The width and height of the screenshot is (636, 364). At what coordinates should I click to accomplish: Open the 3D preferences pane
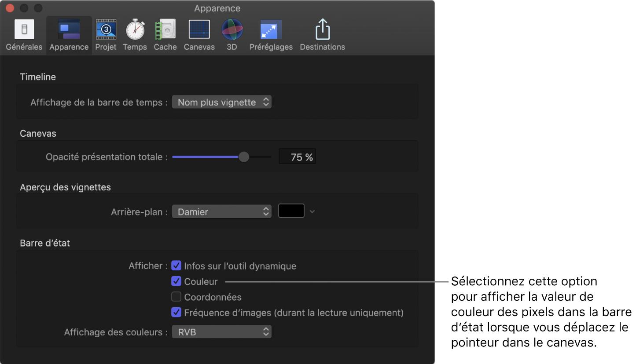tap(232, 35)
